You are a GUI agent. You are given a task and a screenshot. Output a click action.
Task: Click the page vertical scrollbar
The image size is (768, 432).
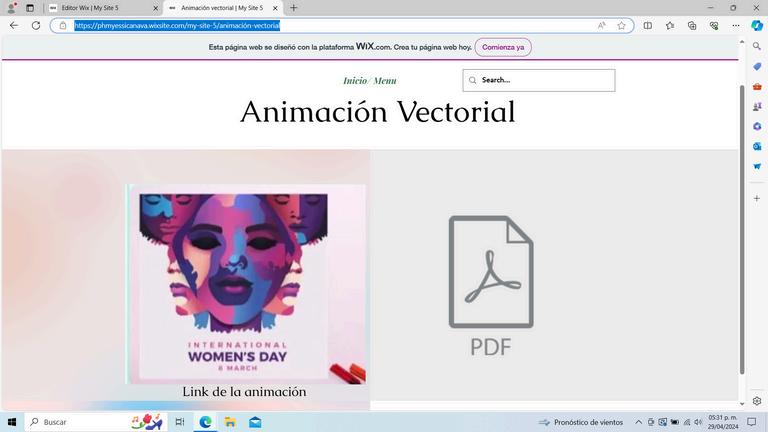[742, 229]
